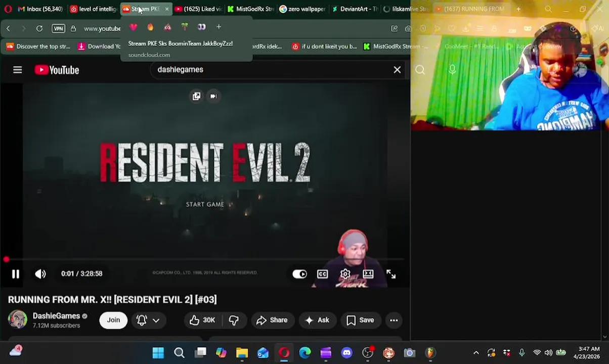
Task: Mute the video volume speaker
Action: 40,274
